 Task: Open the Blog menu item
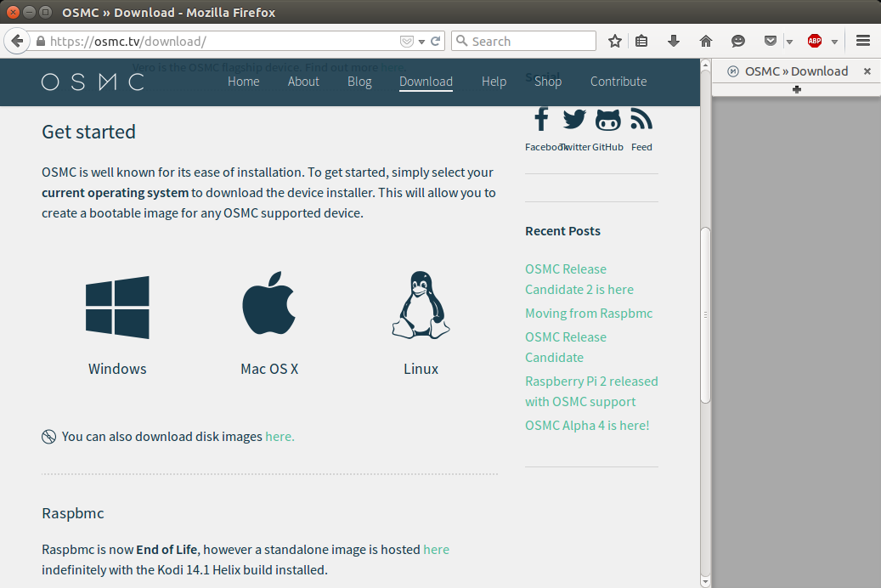pos(359,82)
